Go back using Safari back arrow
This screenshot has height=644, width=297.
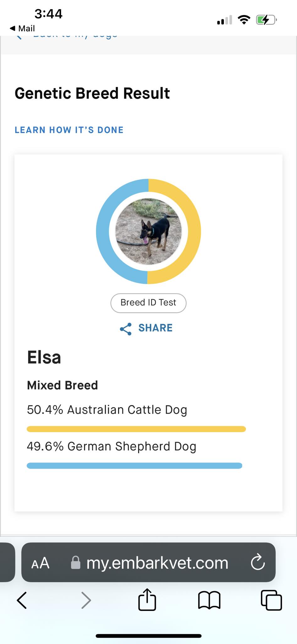pos(22,600)
